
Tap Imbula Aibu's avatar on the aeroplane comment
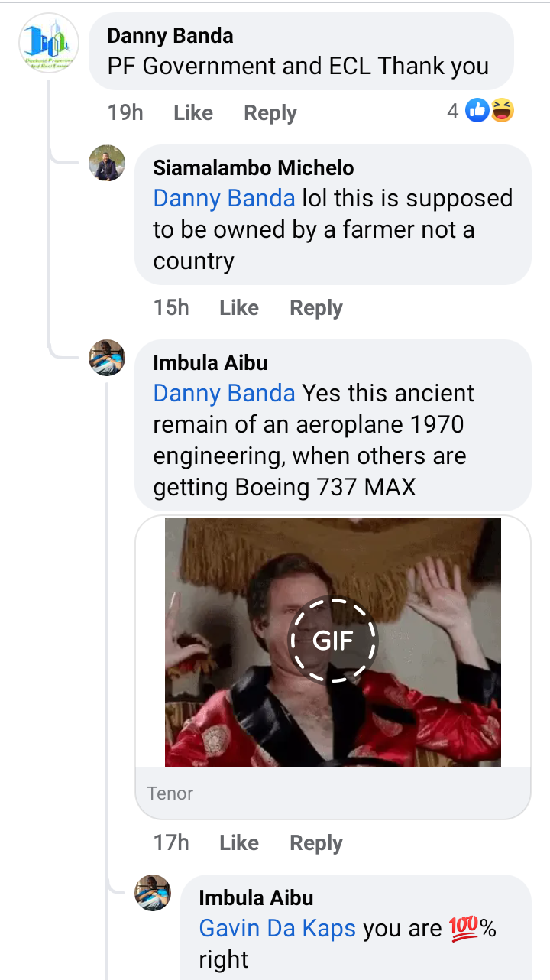click(107, 358)
